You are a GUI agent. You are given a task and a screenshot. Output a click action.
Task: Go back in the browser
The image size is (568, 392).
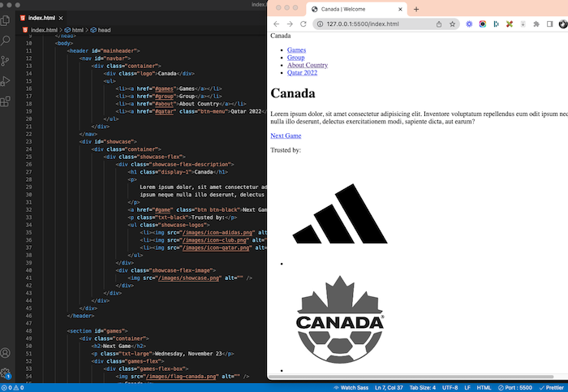[x=277, y=24]
